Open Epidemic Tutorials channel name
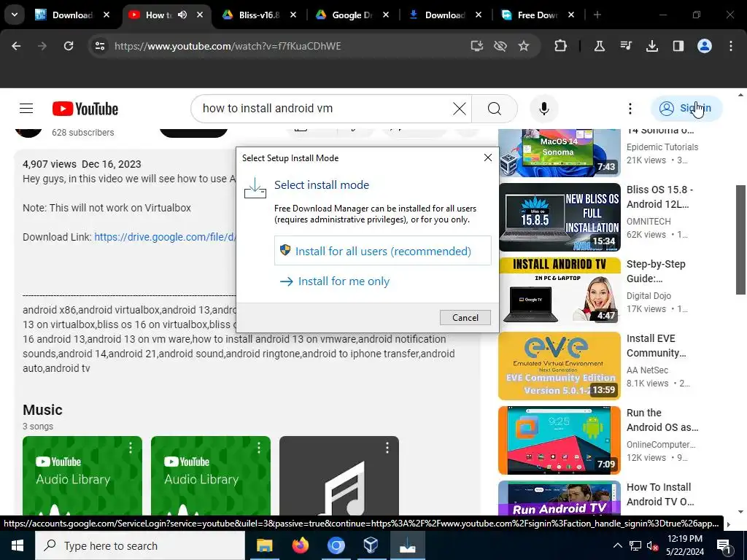This screenshot has width=747, height=560. [x=662, y=147]
